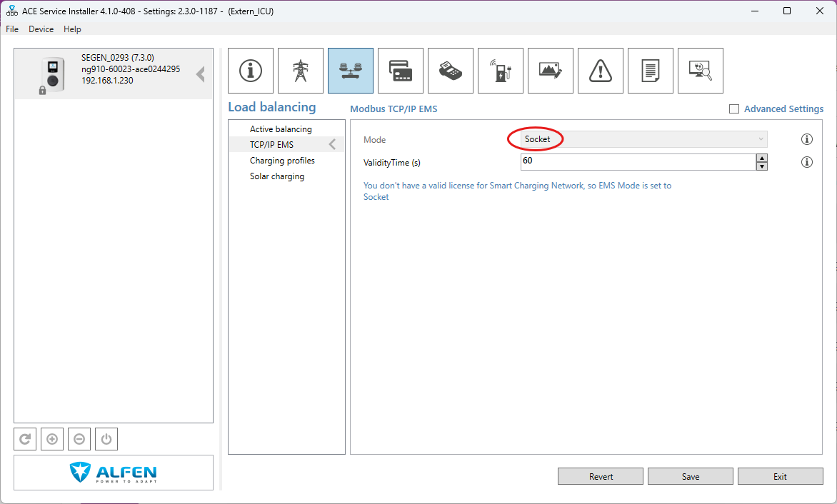Open the Help menu
The width and height of the screenshot is (837, 504).
[x=72, y=29]
